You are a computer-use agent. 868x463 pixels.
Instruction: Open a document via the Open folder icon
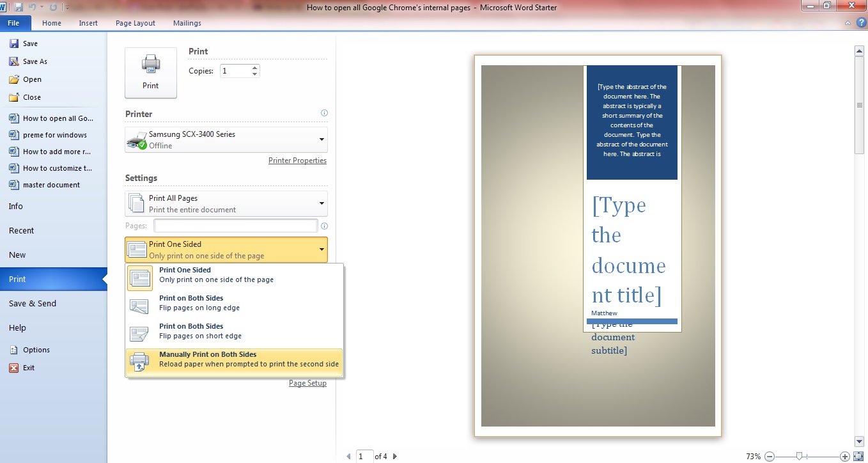13,79
